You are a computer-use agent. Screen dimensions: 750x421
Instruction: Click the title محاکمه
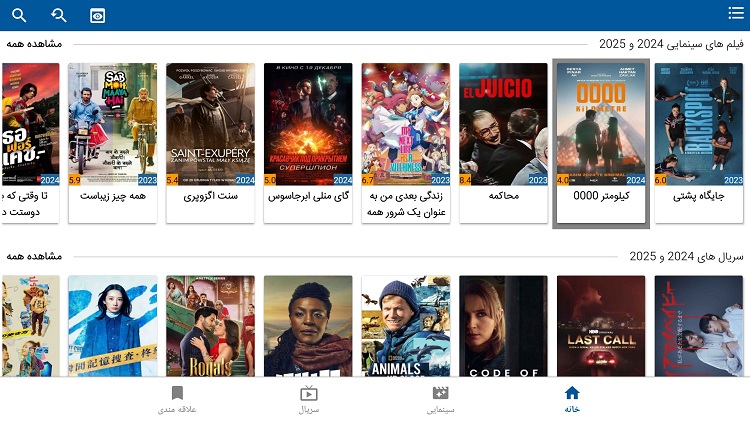tap(503, 196)
